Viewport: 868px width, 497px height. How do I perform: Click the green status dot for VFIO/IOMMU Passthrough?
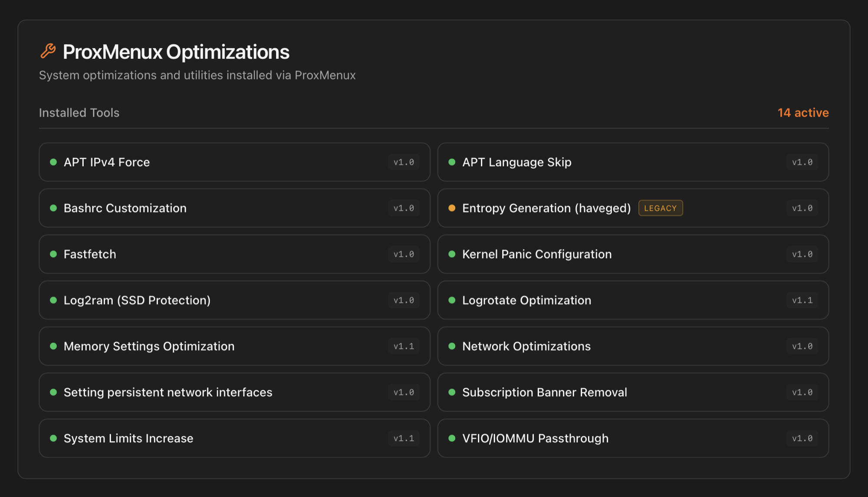(x=452, y=438)
